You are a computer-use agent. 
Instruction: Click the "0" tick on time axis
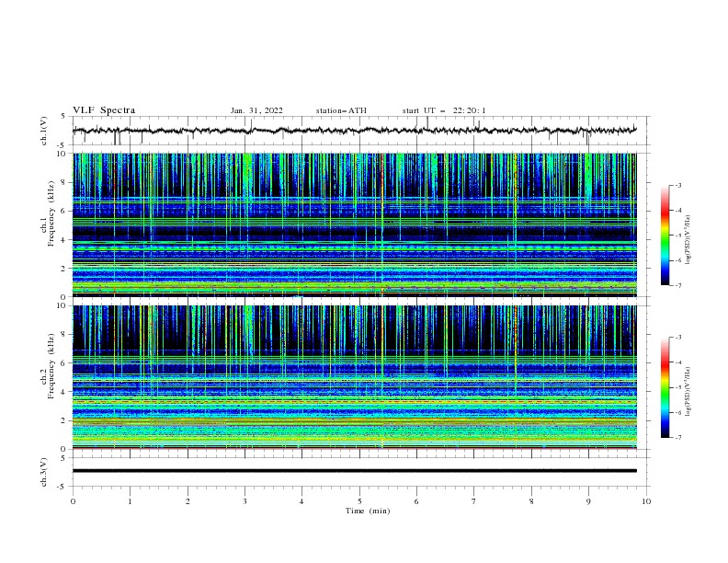73,501
